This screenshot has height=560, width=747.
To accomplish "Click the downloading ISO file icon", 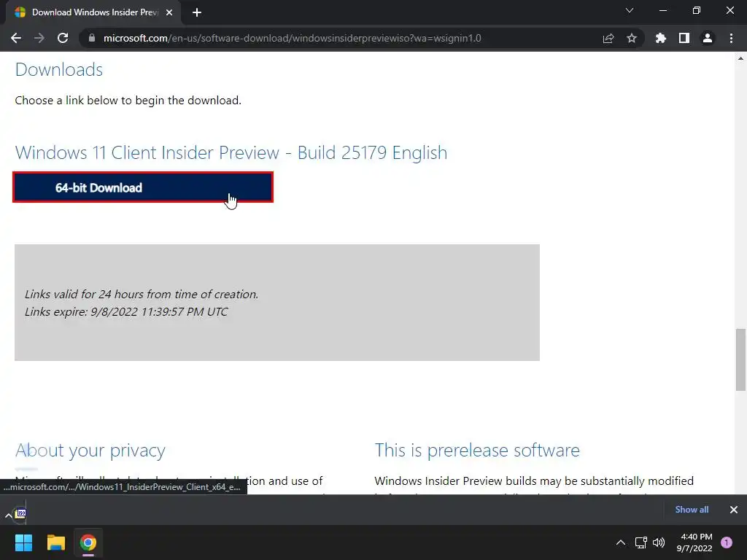I will 20,513.
